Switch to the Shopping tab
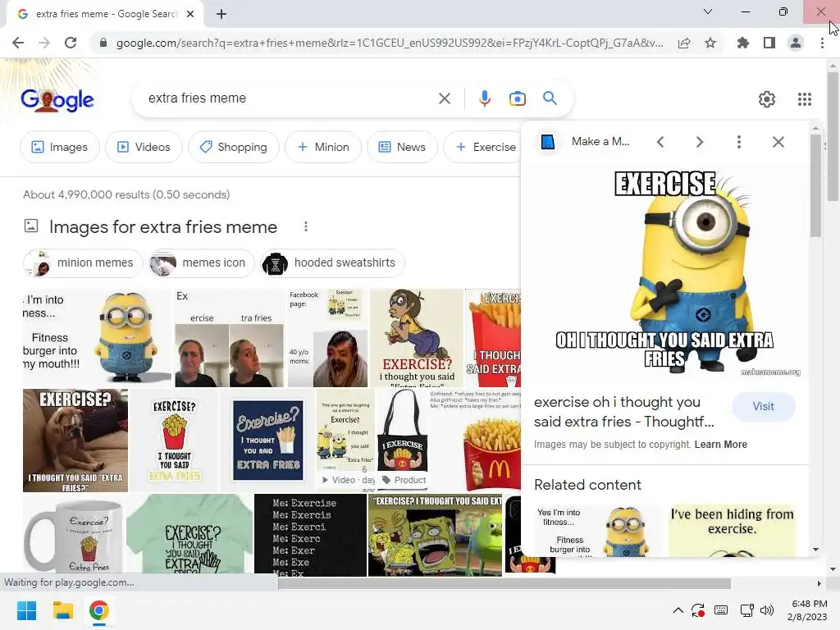Screen dimensions: 840x630 233,147
